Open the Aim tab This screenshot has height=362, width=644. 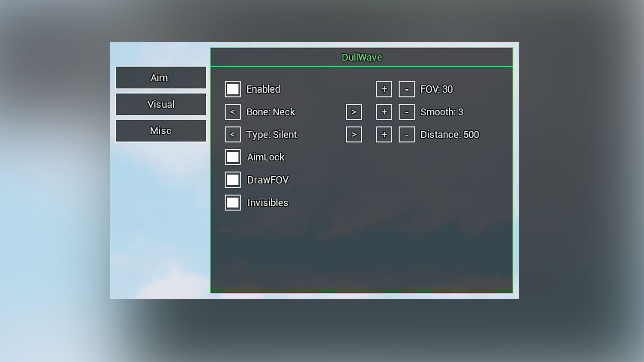coord(160,78)
